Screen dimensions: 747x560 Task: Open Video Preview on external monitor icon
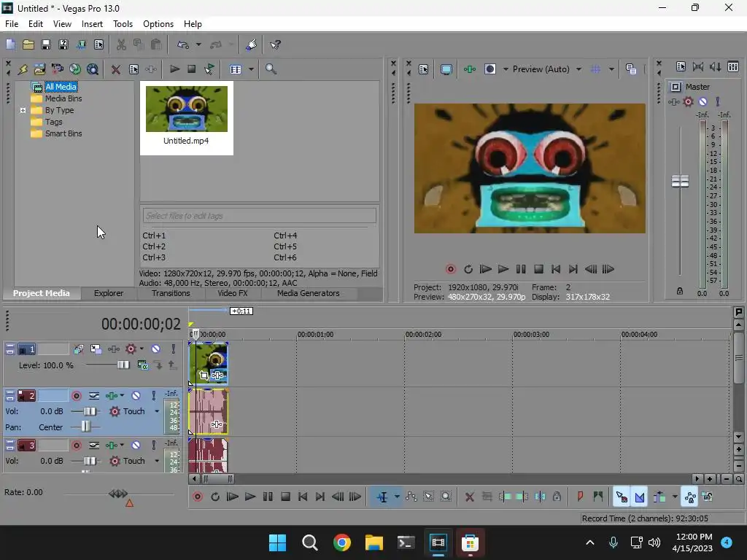point(446,69)
